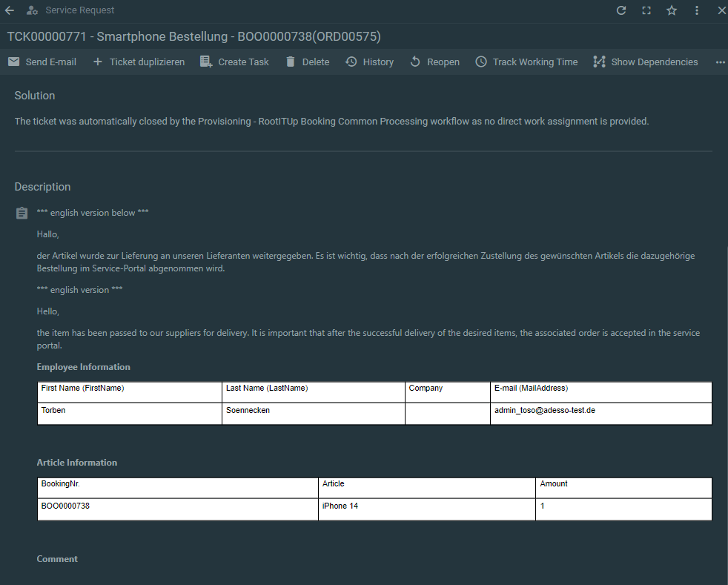Viewport: 728px width, 585px height.
Task: Click the Description section heading
Action: pyautogui.click(x=42, y=187)
